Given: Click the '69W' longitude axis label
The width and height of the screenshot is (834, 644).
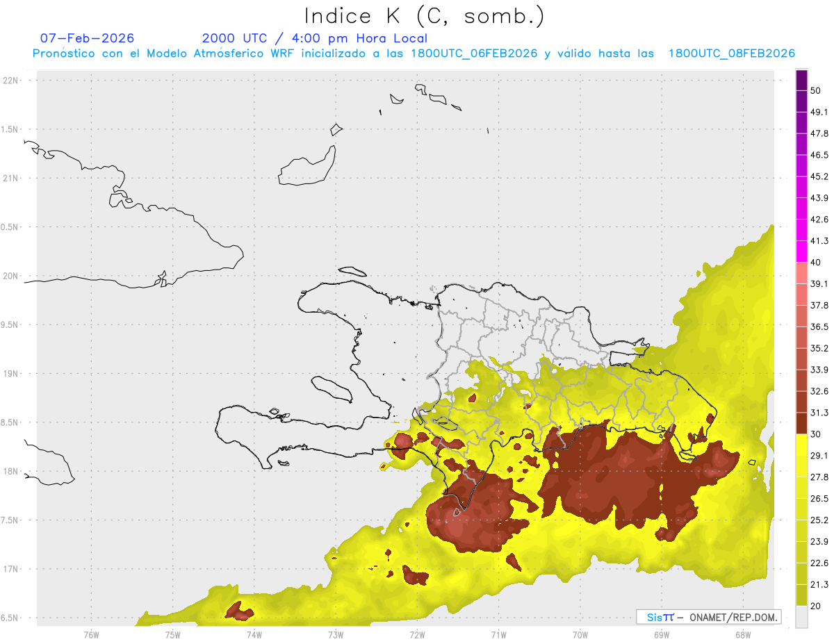Looking at the screenshot, I should [x=661, y=634].
